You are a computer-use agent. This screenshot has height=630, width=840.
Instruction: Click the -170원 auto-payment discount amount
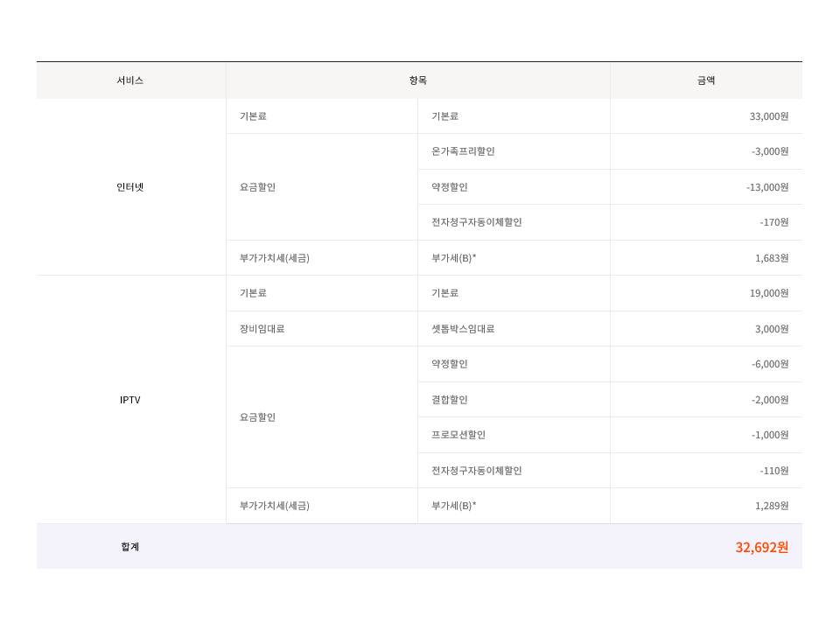tap(773, 222)
